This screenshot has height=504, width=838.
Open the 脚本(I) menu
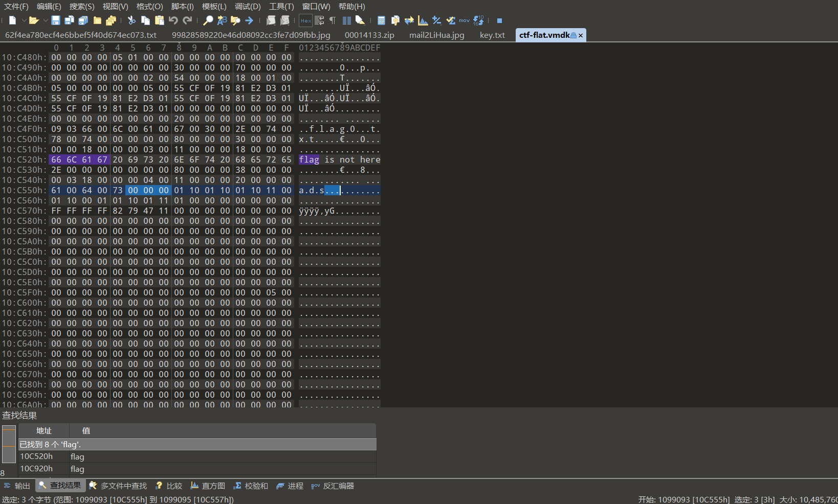pyautogui.click(x=182, y=7)
